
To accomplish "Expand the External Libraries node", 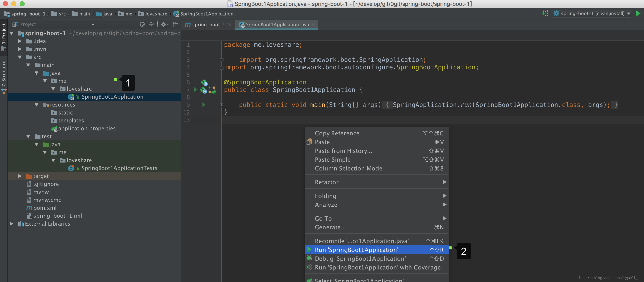I will [11, 224].
